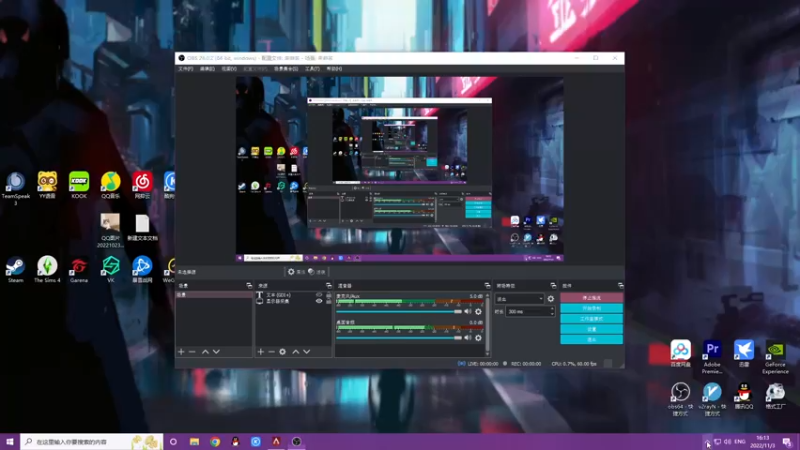The height and width of the screenshot is (450, 800).
Task: Move source up in the Sources panel
Action: pos(295,352)
